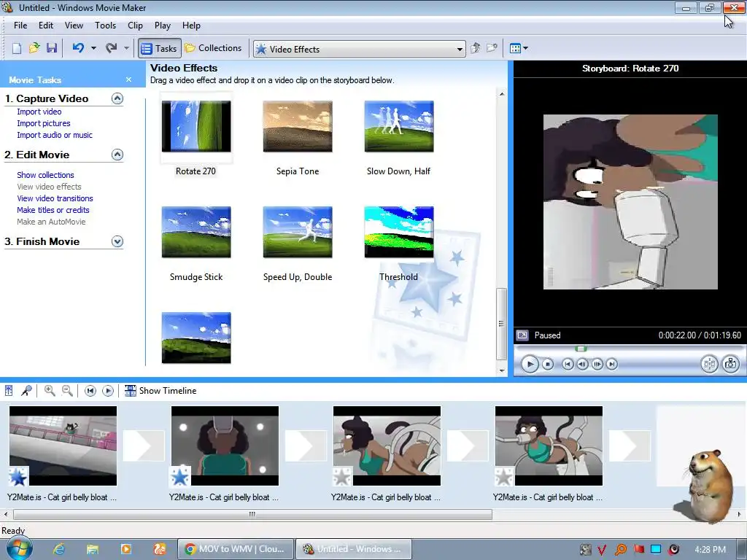Click the Narrate Timeline microphone icon

[x=26, y=391]
